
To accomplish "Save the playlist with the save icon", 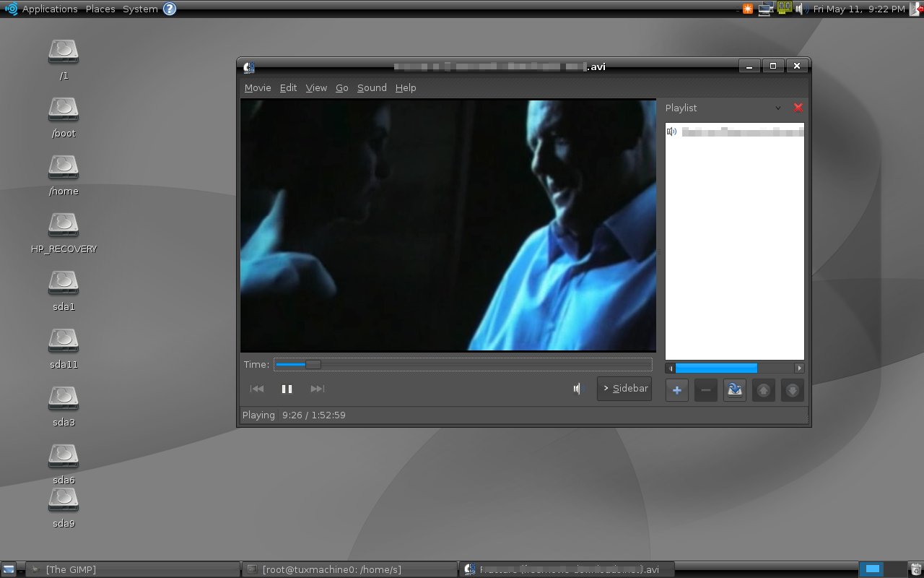I will pos(734,390).
